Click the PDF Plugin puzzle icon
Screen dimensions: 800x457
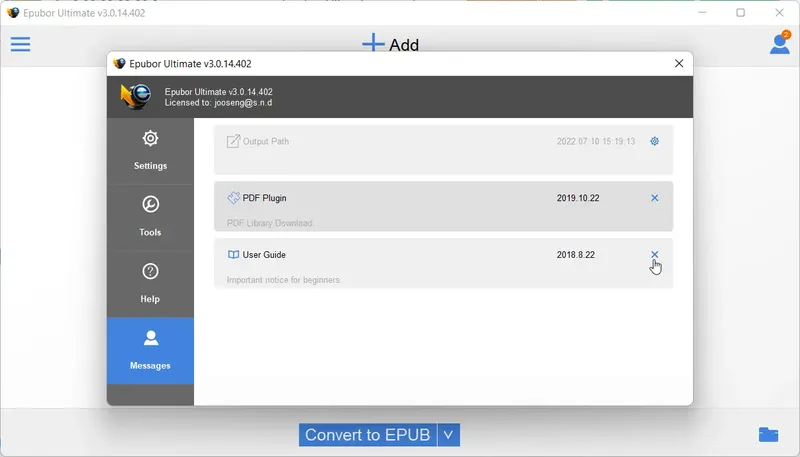pyautogui.click(x=233, y=198)
